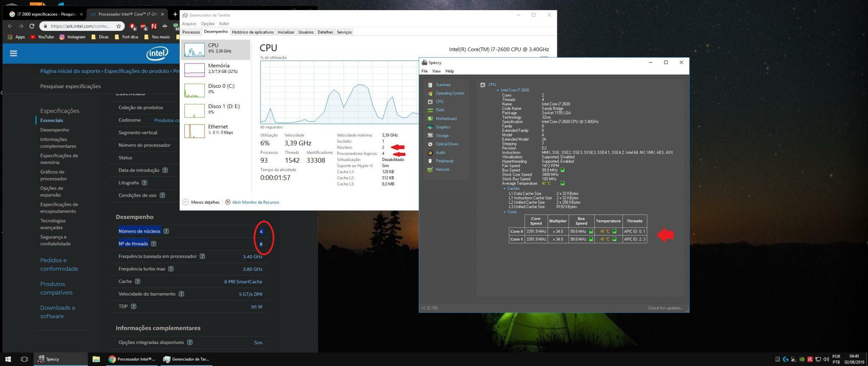Select Peripherals section in Speccy

pyautogui.click(x=445, y=161)
